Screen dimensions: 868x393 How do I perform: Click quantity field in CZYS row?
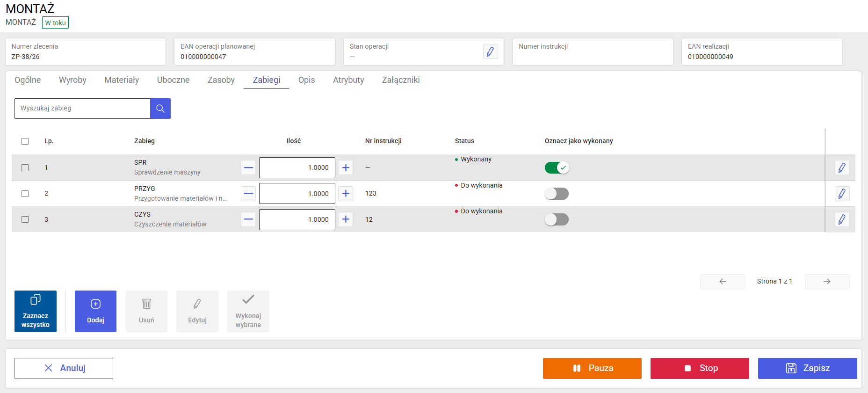pyautogui.click(x=297, y=219)
